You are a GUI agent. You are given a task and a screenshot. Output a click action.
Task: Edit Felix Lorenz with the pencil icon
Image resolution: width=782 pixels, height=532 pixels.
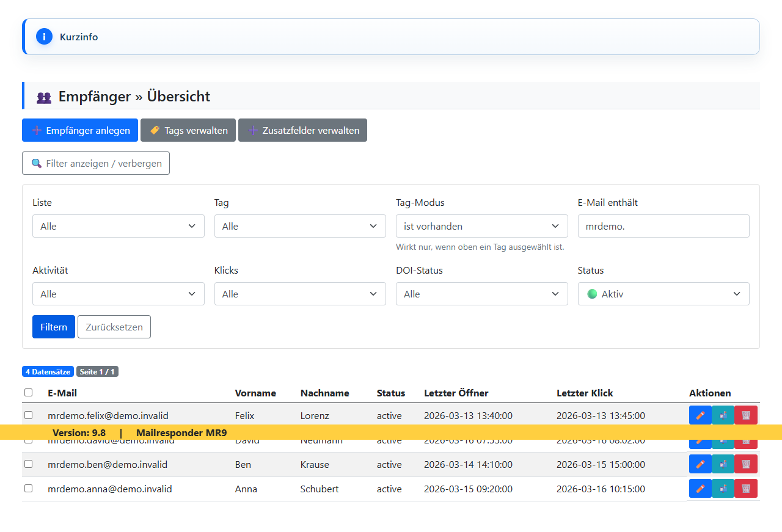(700, 415)
